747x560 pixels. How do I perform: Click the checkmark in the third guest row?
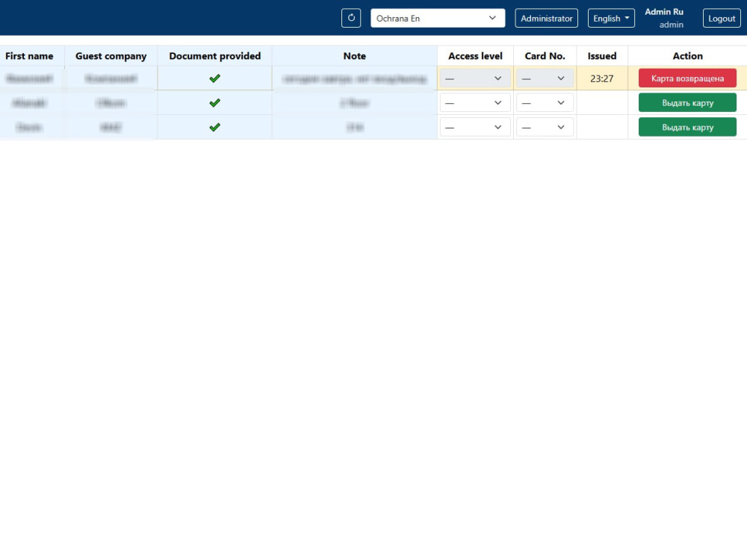(x=215, y=127)
